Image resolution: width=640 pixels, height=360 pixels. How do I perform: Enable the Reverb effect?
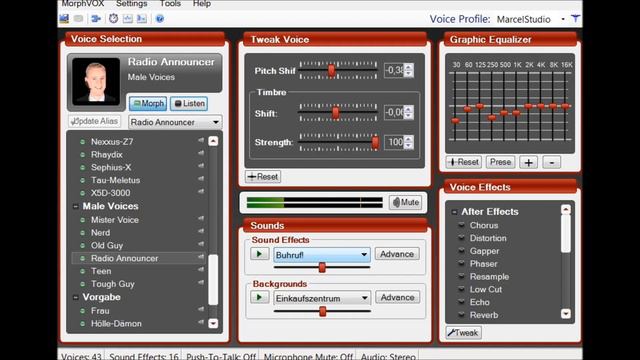pos(462,315)
